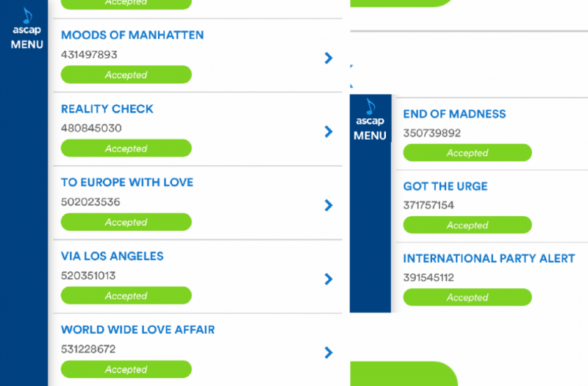Open the MENU in right panel
The height and width of the screenshot is (386, 588).
pyautogui.click(x=370, y=135)
